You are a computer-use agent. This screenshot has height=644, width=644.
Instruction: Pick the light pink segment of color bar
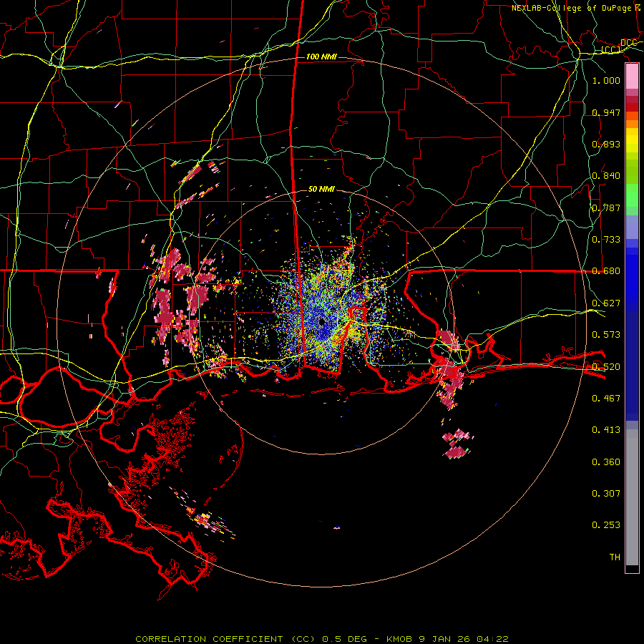click(x=632, y=77)
